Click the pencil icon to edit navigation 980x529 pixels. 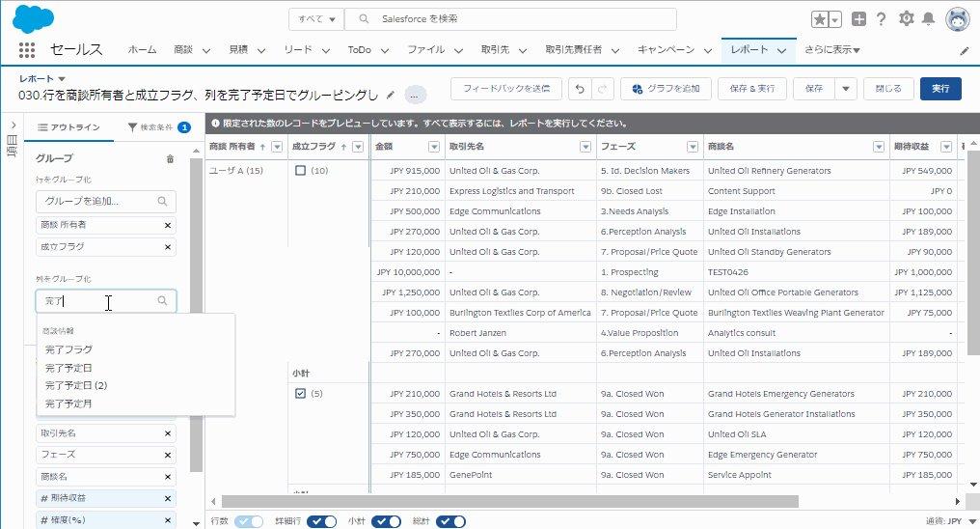(965, 50)
